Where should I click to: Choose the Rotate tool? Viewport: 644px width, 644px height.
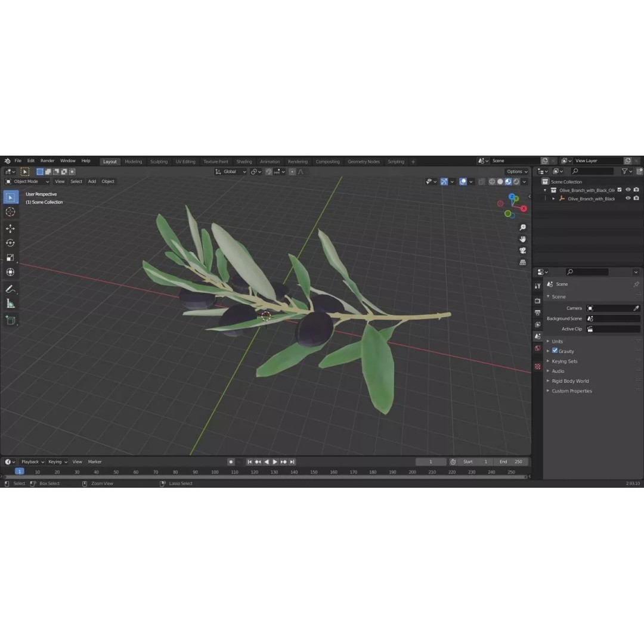point(11,243)
